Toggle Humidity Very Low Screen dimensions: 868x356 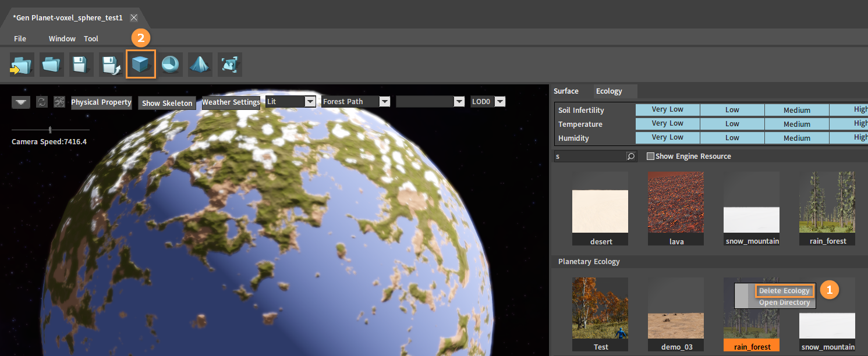coord(667,137)
